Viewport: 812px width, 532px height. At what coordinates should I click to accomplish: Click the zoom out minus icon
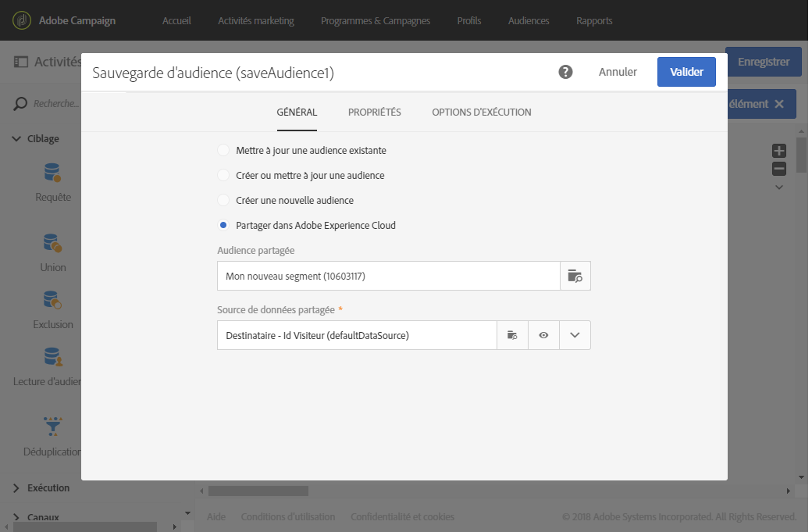pyautogui.click(x=778, y=169)
